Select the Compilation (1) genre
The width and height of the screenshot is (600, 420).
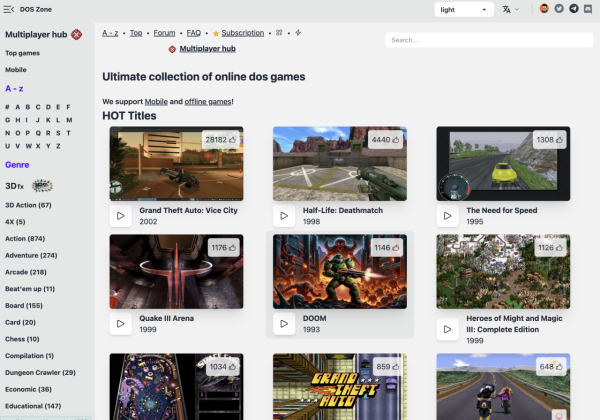point(29,356)
